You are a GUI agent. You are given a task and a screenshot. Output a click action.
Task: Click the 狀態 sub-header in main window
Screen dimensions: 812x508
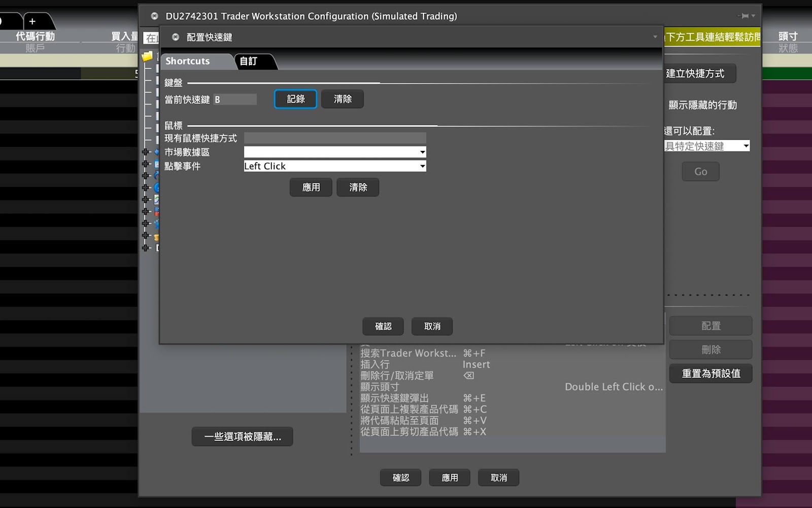coord(788,48)
